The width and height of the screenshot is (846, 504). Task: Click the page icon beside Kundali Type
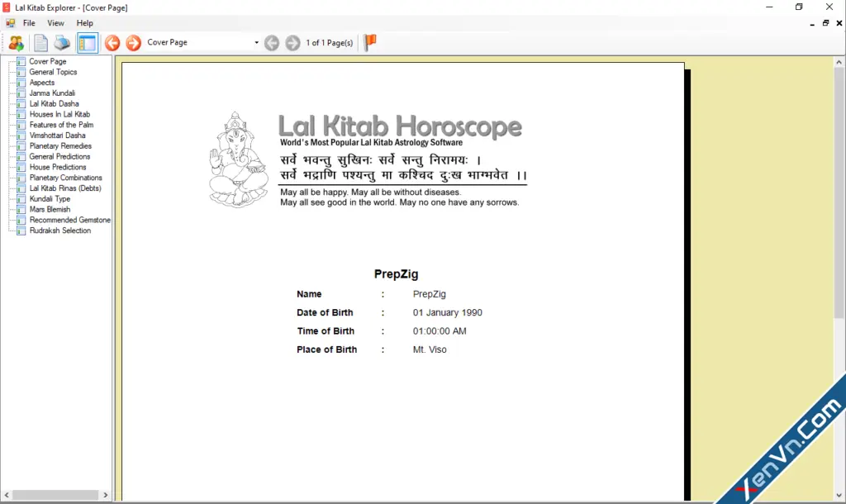(21, 198)
